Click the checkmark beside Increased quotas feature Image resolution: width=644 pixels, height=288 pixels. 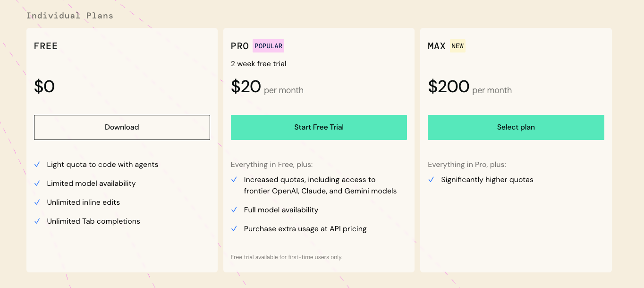[234, 180]
